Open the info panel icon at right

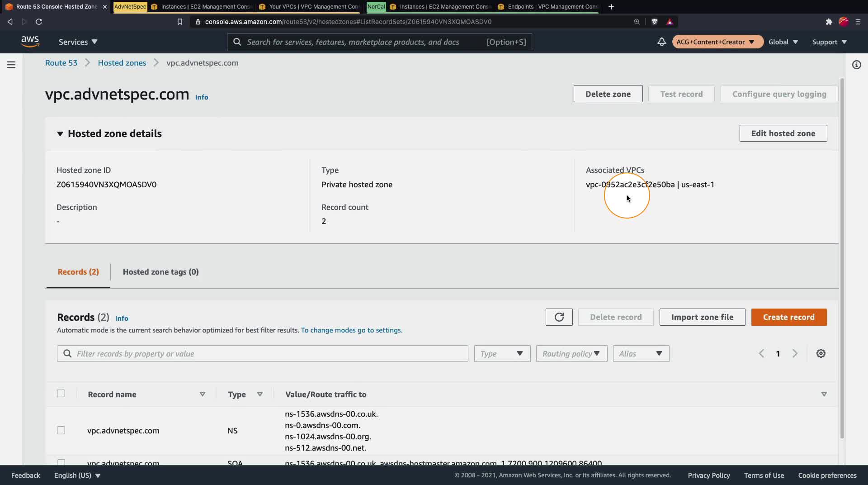click(x=856, y=65)
